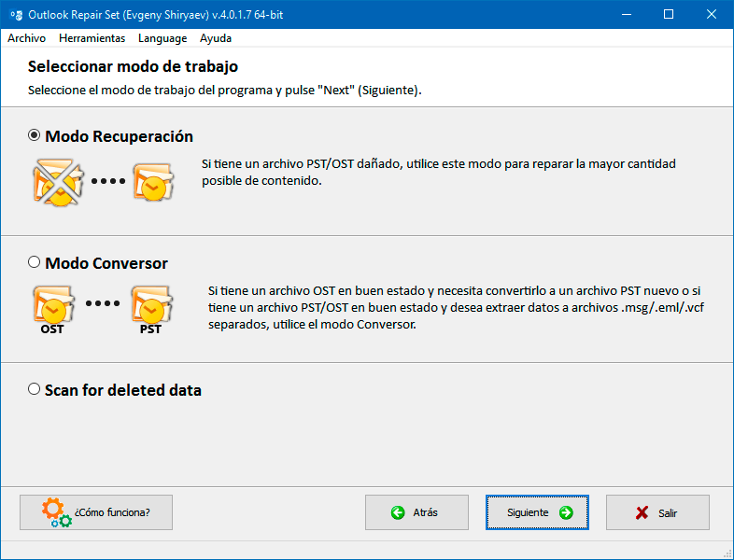The height and width of the screenshot is (560, 734).
Task: Select the Modo Recuperación radio button
Action: pos(34,135)
